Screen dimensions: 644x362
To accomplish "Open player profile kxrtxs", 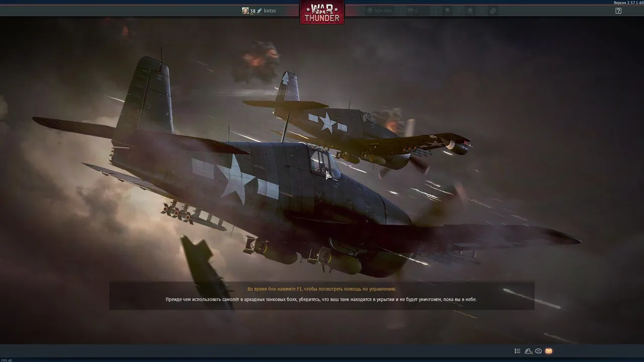I will [270, 11].
